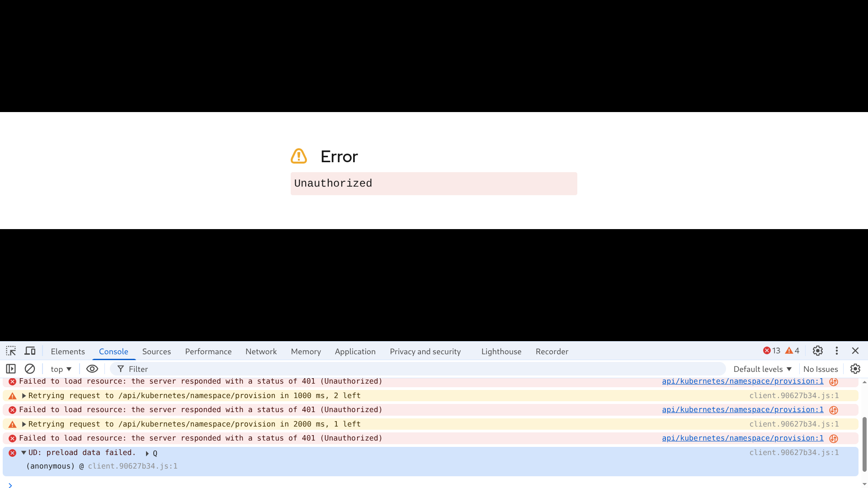Click the AI assistance icon on last 401 error
Viewport: 868px width, 488px height.
[834, 439]
